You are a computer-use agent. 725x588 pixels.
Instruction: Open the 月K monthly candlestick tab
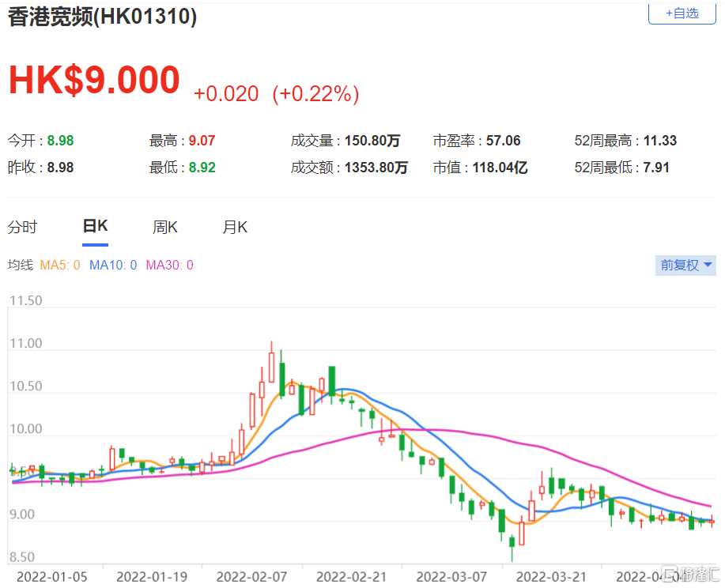point(235,227)
